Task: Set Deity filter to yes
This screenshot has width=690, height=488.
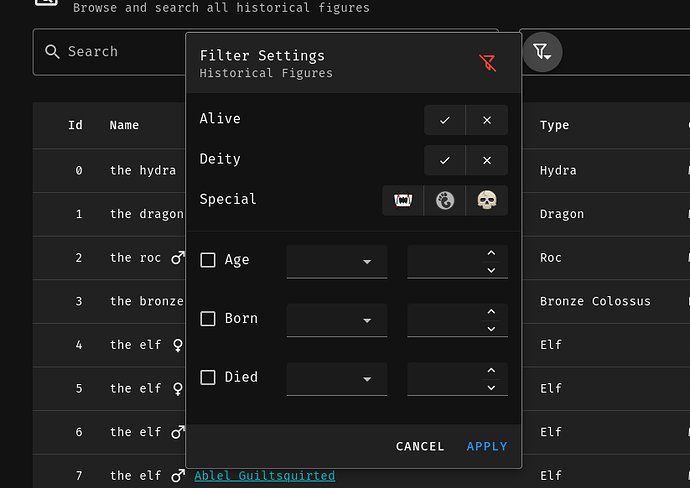Action: (444, 160)
